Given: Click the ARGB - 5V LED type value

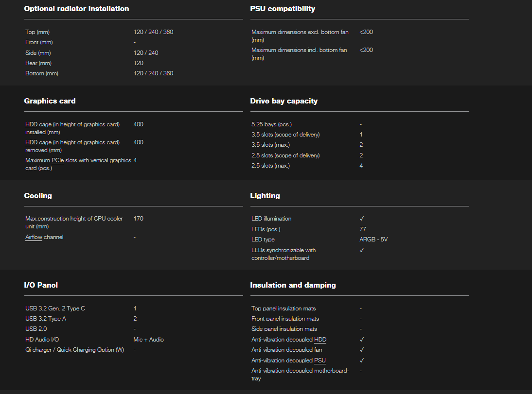Looking at the screenshot, I should coord(373,240).
